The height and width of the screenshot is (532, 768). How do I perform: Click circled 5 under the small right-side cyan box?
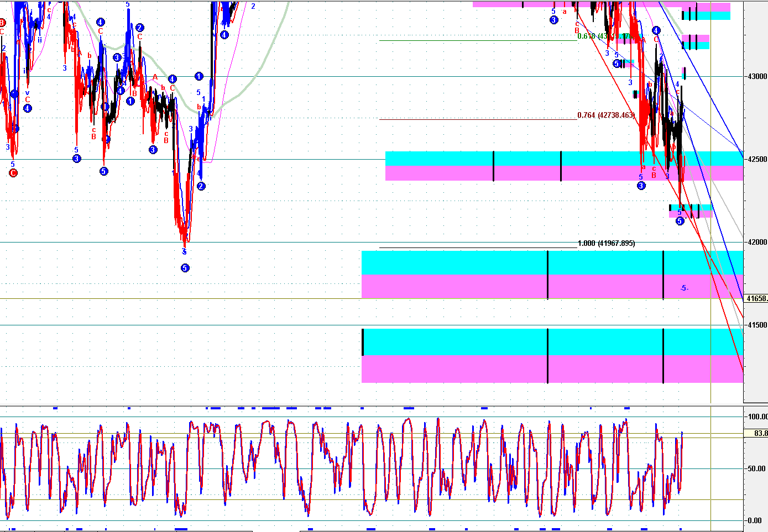[x=680, y=221]
